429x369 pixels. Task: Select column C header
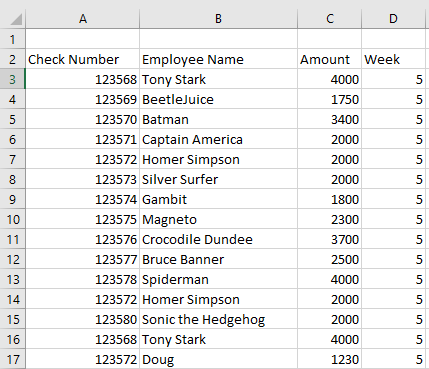tap(329, 19)
